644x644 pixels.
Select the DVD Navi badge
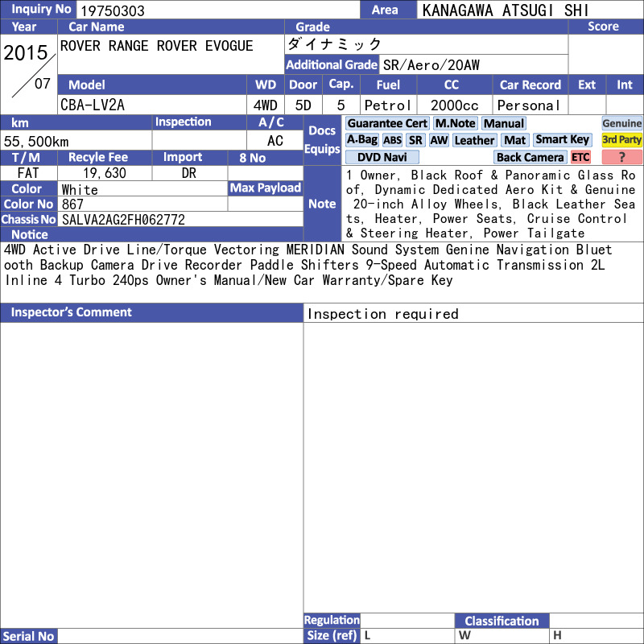(x=382, y=157)
